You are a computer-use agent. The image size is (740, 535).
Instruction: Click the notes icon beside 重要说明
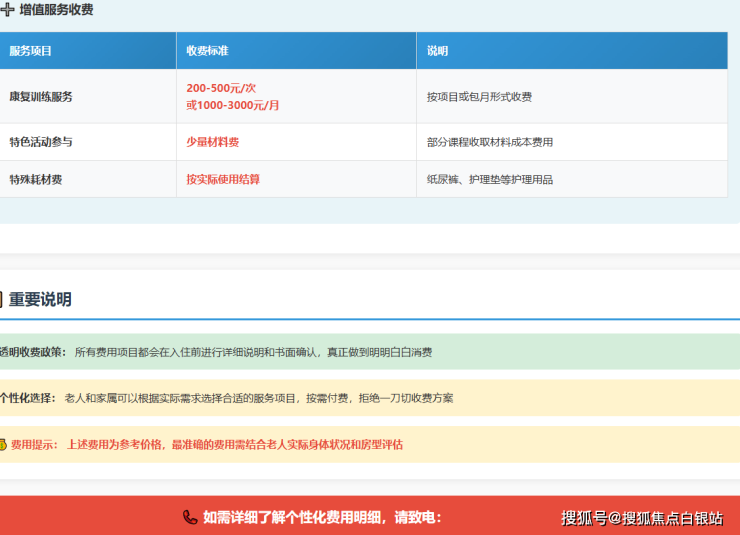click(2, 299)
